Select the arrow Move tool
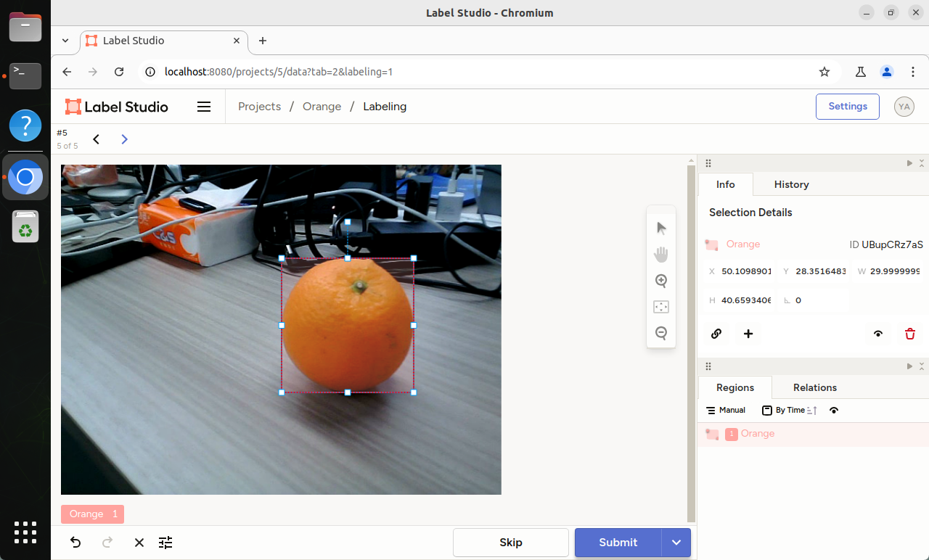929x560 pixels. [661, 228]
